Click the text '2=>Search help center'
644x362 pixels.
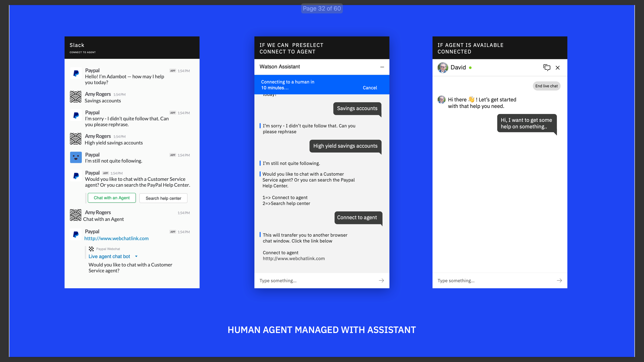286,203
